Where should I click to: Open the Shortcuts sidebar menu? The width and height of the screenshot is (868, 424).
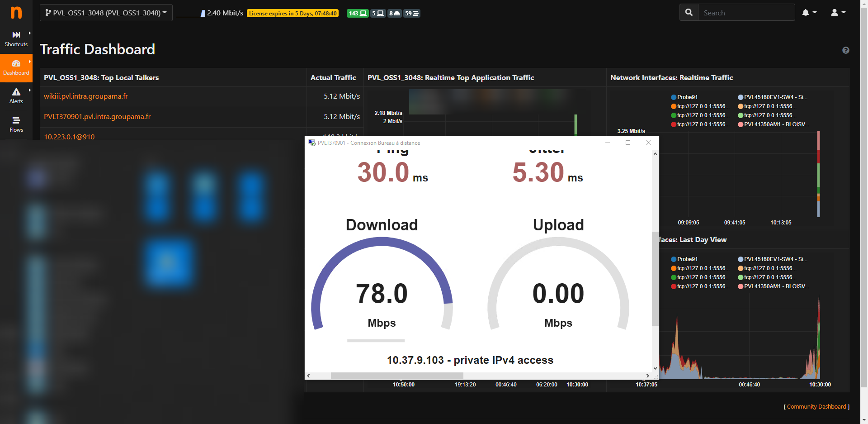[16, 38]
